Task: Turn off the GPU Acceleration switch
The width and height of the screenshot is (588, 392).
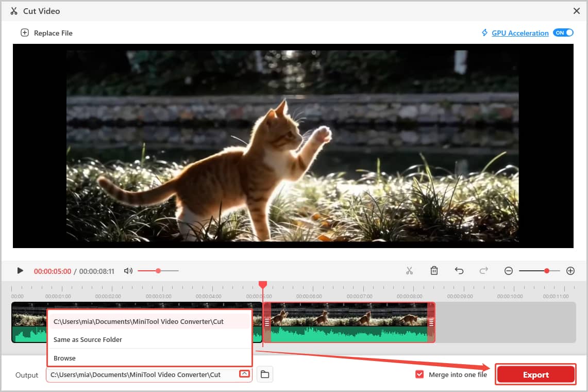Action: coord(563,32)
